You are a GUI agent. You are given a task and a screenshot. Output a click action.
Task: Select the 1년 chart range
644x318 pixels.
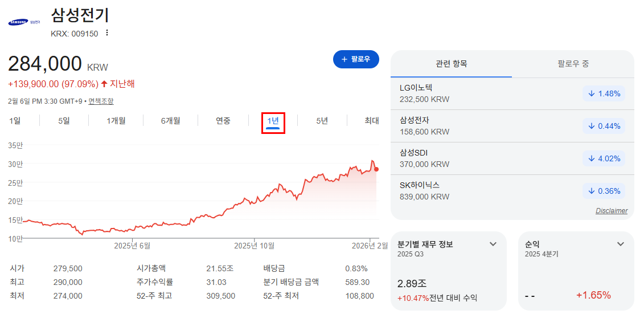pos(273,121)
